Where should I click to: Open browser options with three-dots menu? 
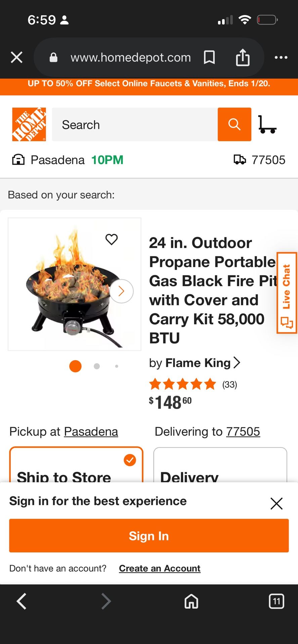coord(281,57)
